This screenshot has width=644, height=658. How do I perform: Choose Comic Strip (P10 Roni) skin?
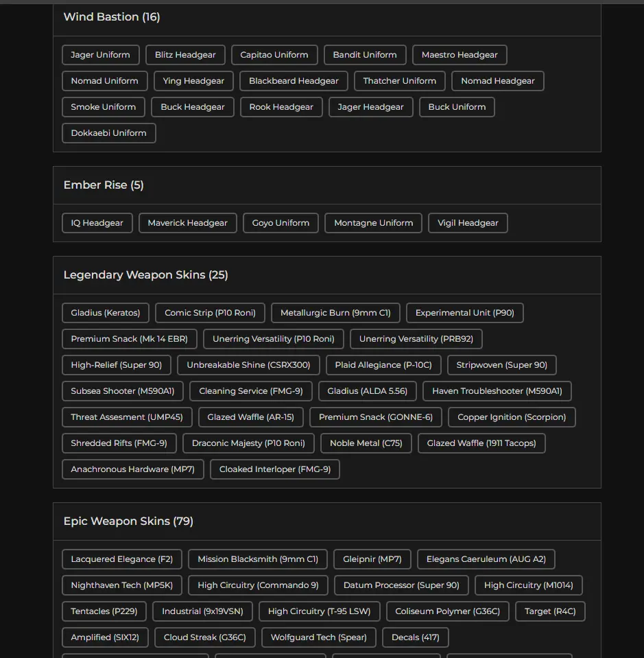(x=210, y=313)
